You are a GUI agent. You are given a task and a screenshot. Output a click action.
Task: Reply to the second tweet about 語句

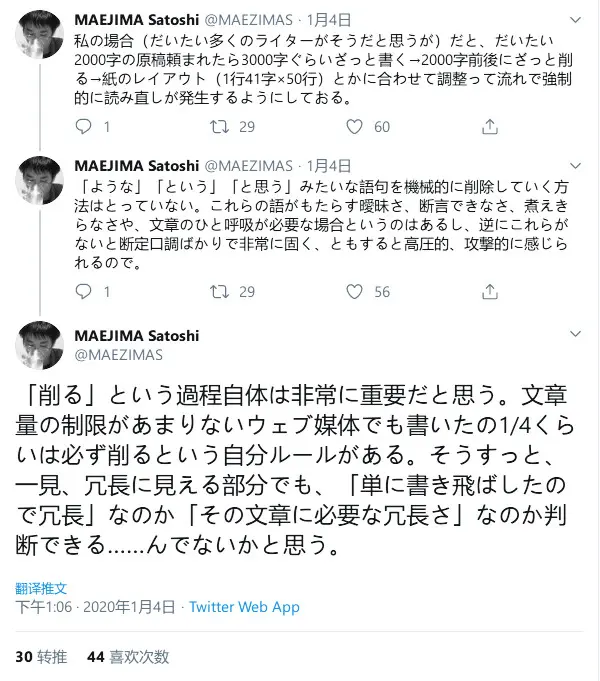[84, 292]
